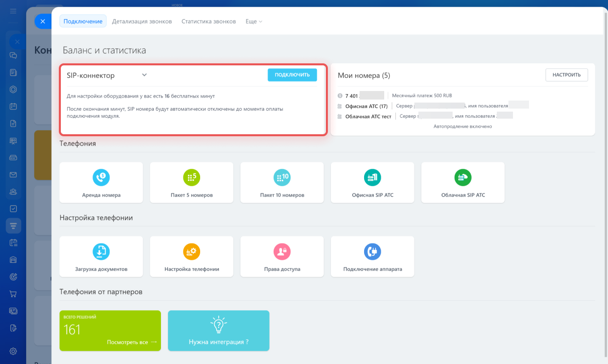Click the Права доступа lock icon
The image size is (608, 364).
coord(282,251)
